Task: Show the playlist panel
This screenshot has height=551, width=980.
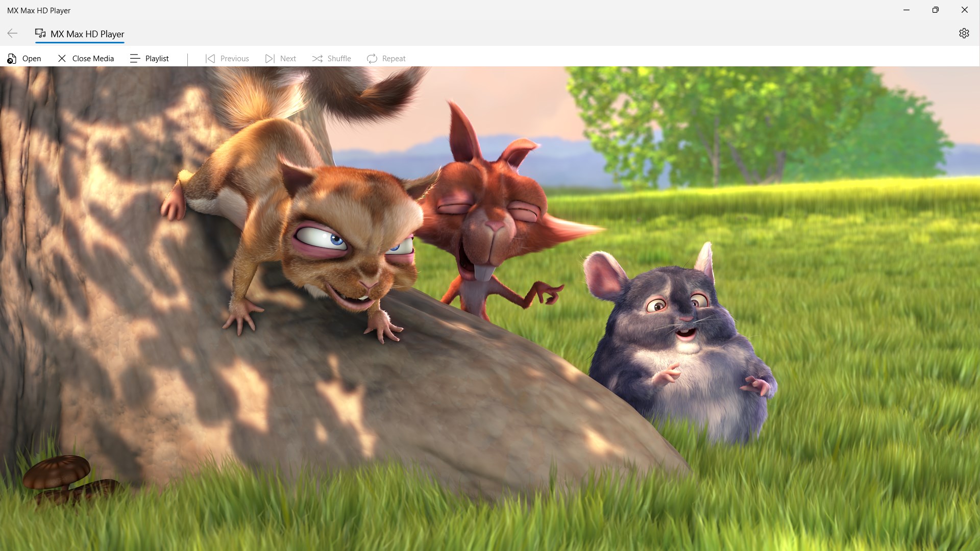Action: 135,58
